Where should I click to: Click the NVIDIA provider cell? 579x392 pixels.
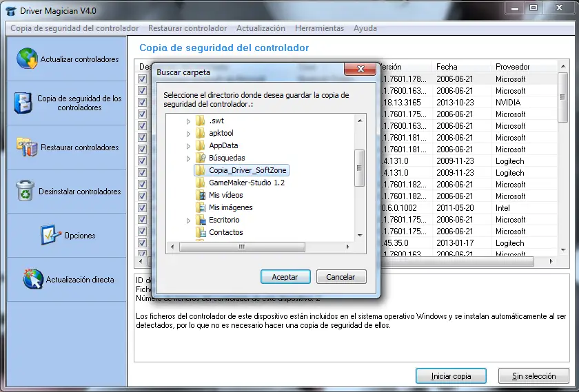508,102
